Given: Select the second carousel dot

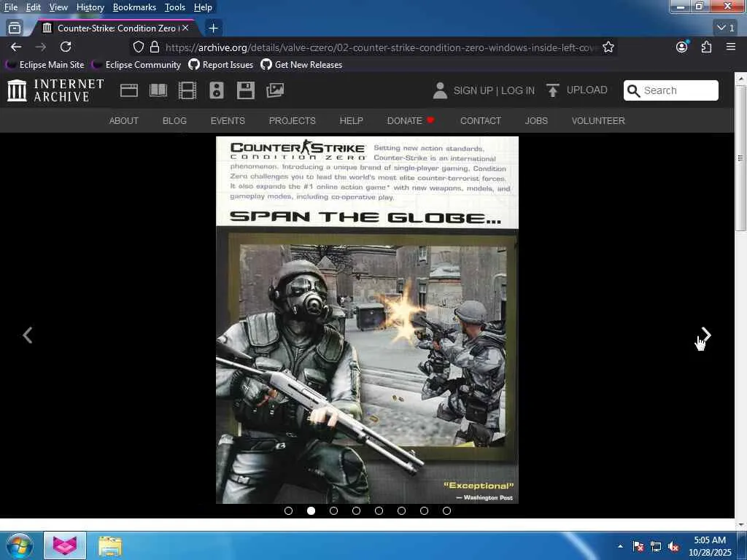Looking at the screenshot, I should coord(311,510).
